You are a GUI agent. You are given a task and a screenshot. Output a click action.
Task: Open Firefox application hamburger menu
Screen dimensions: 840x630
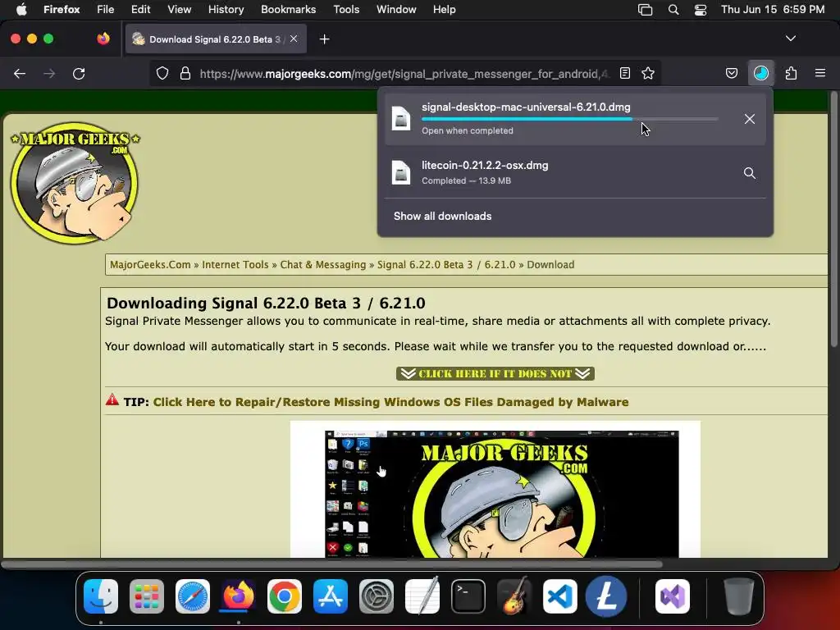click(x=820, y=73)
